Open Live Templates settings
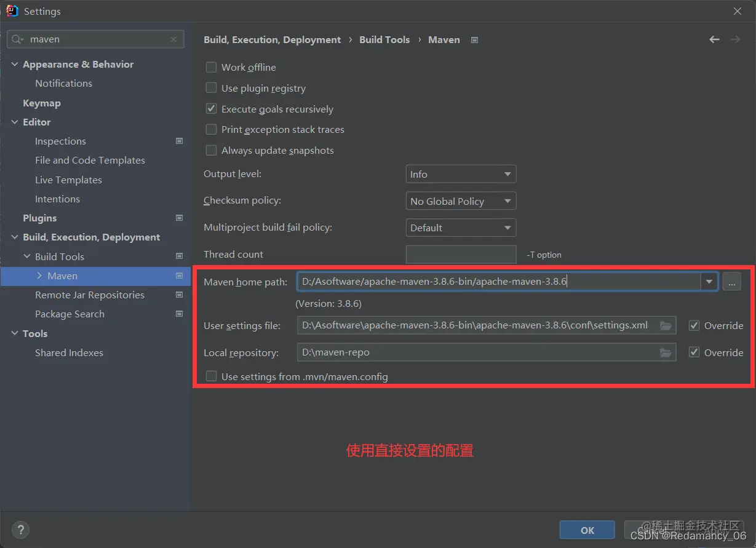The image size is (756, 548). point(68,180)
